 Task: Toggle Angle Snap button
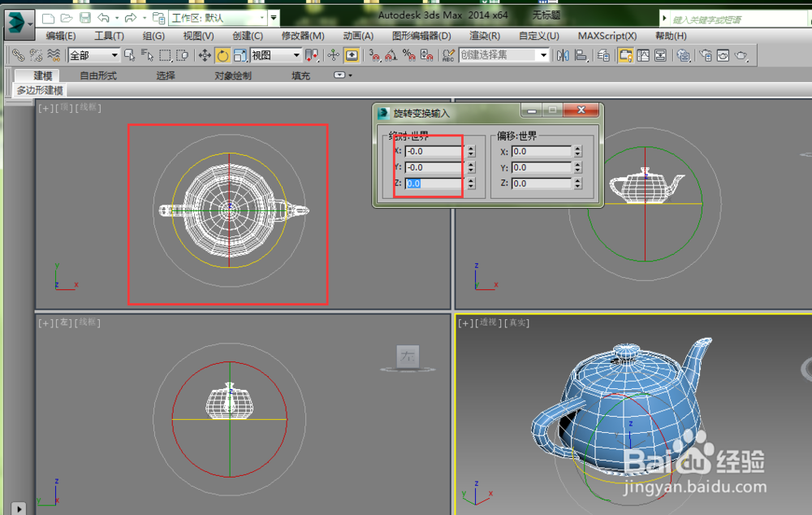tap(391, 55)
